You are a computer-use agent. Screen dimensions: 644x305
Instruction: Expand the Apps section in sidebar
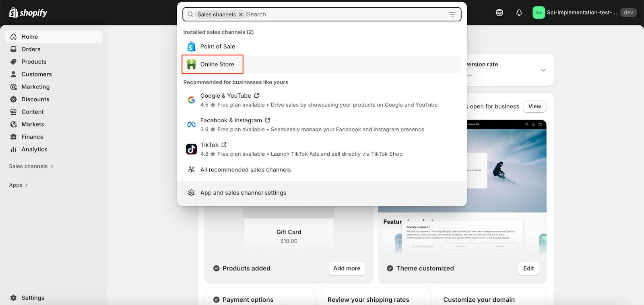click(x=18, y=185)
